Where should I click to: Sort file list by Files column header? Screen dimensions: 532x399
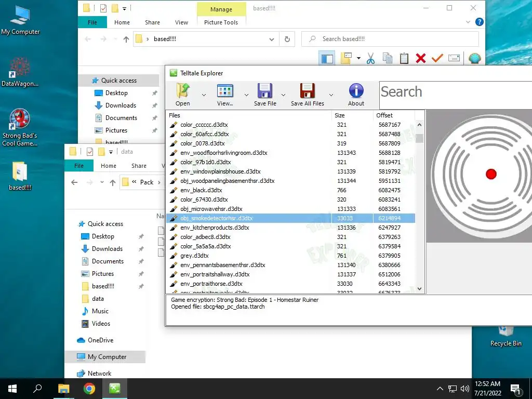[249, 115]
